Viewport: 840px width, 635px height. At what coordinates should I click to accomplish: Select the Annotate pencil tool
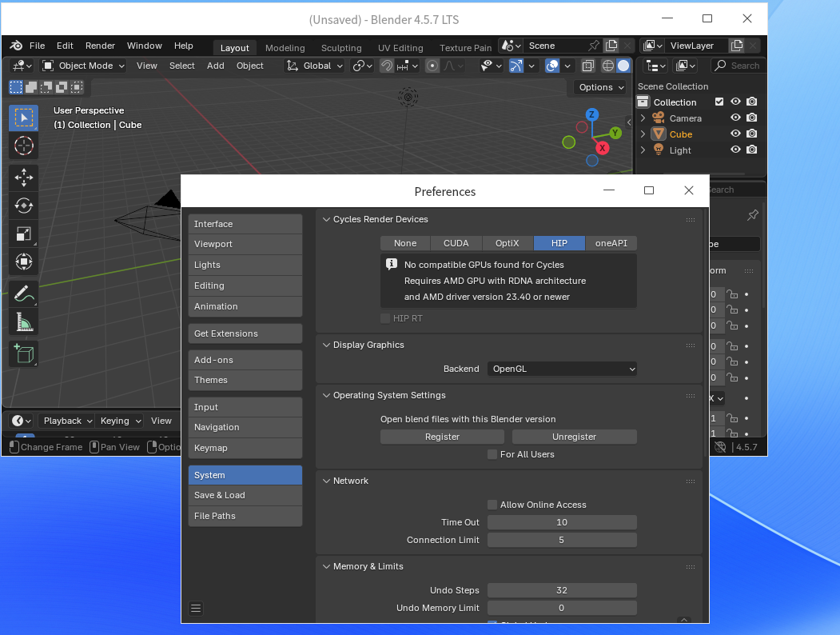tap(23, 294)
